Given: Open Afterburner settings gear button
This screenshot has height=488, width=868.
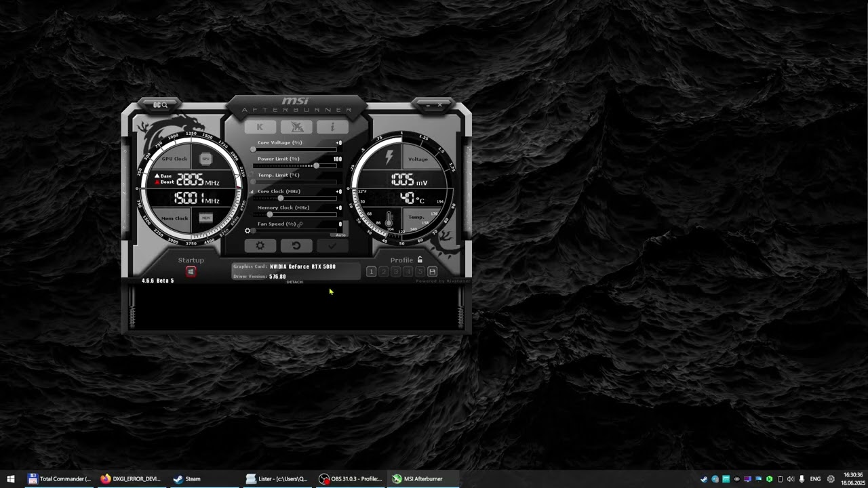Looking at the screenshot, I should pyautogui.click(x=260, y=245).
